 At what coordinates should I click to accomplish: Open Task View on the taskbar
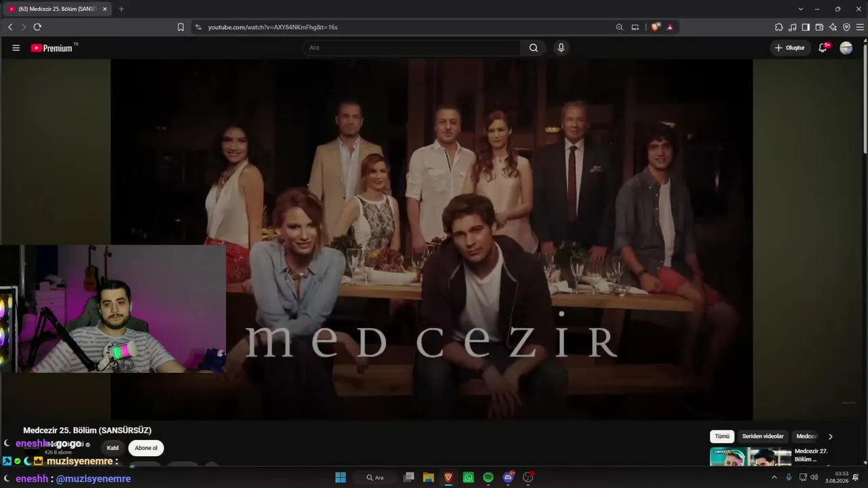(x=408, y=477)
